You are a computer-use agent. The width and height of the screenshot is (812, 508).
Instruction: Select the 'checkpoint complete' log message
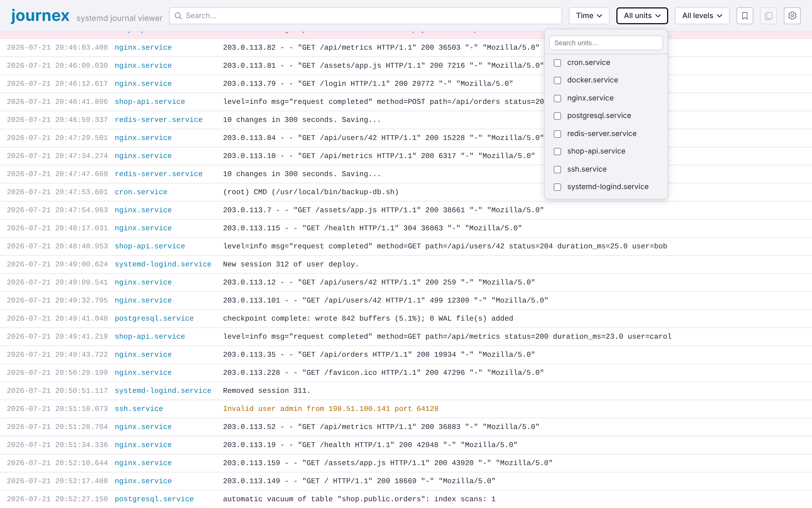(368, 318)
